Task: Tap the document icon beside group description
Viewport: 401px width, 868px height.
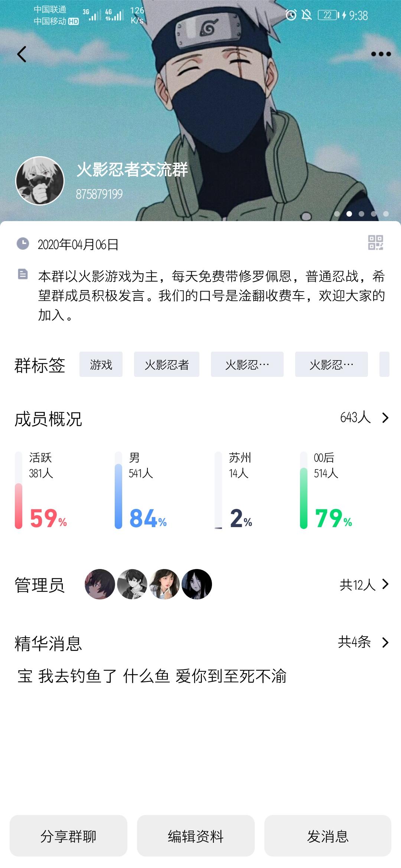Action: (x=23, y=274)
